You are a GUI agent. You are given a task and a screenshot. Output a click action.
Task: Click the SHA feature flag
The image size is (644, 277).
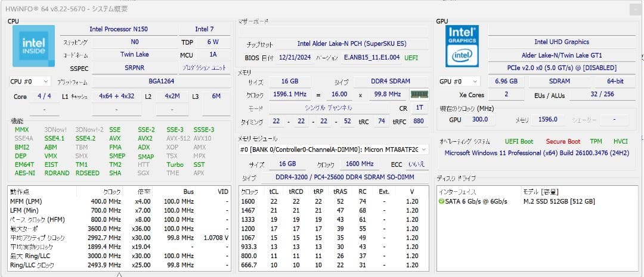115,173
